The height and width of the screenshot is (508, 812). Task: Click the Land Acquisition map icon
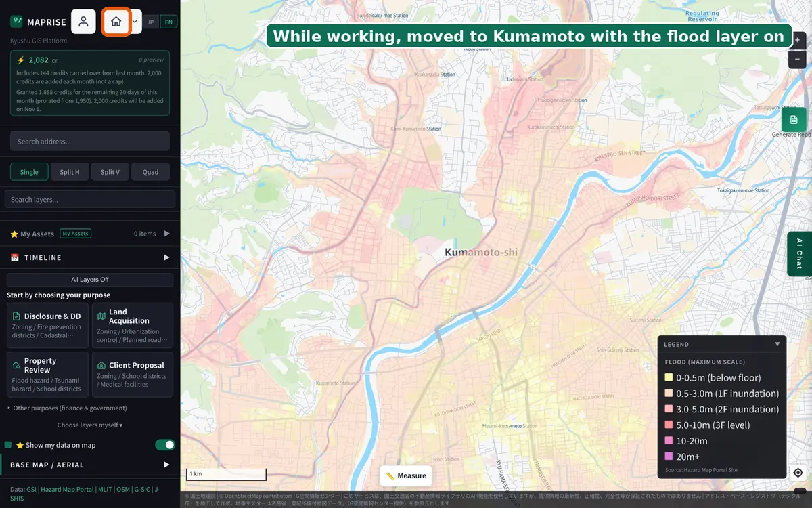click(x=101, y=316)
